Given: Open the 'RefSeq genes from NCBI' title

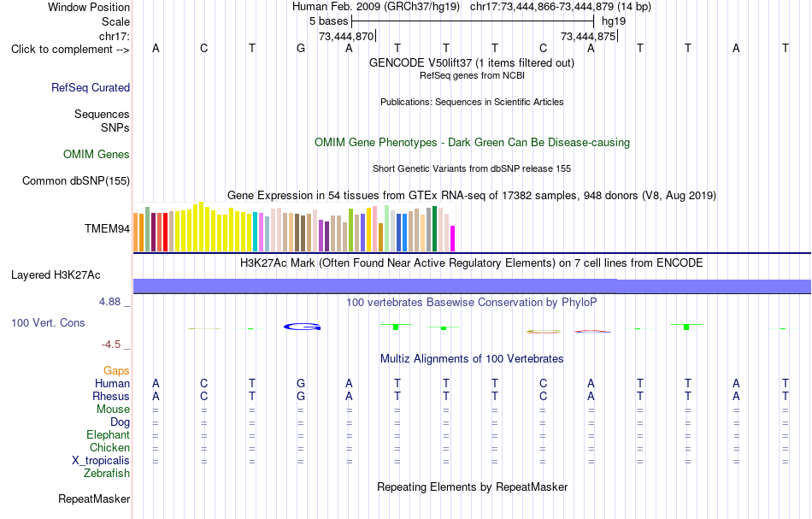Looking at the screenshot, I should (x=472, y=75).
